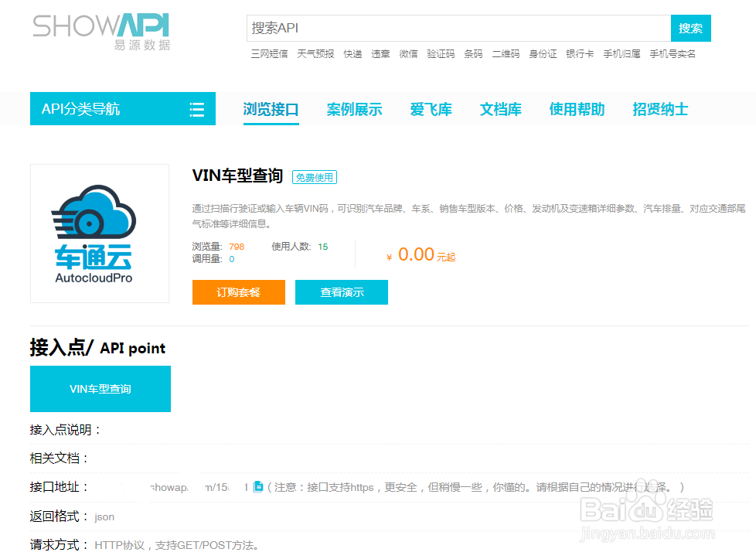Click the ShowAPI 易源数据 logo
Image resolution: width=756 pixels, height=559 pixels.
(100, 31)
